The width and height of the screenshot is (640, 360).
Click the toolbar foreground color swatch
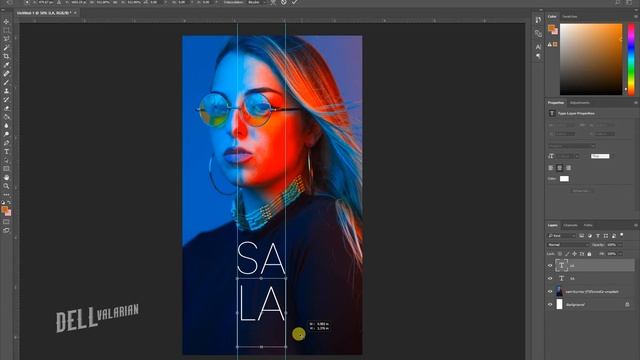point(4,210)
